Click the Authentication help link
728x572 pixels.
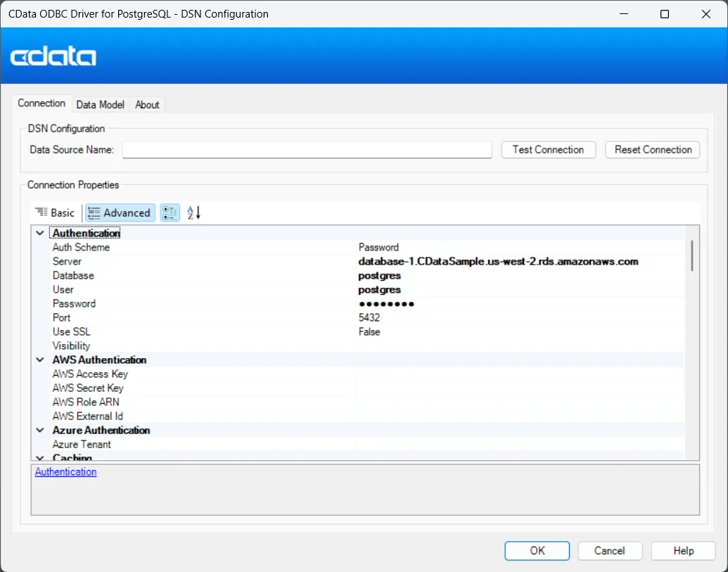pyautogui.click(x=65, y=471)
